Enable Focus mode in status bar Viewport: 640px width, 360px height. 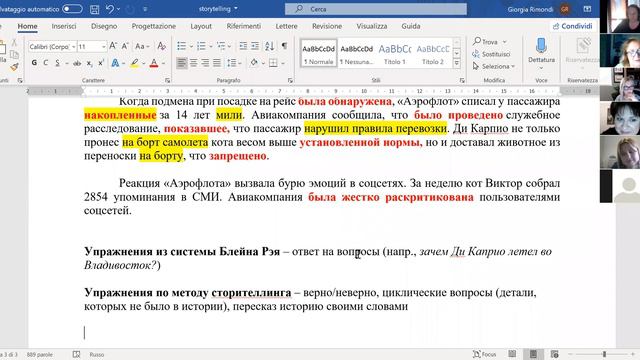pyautogui.click(x=484, y=354)
